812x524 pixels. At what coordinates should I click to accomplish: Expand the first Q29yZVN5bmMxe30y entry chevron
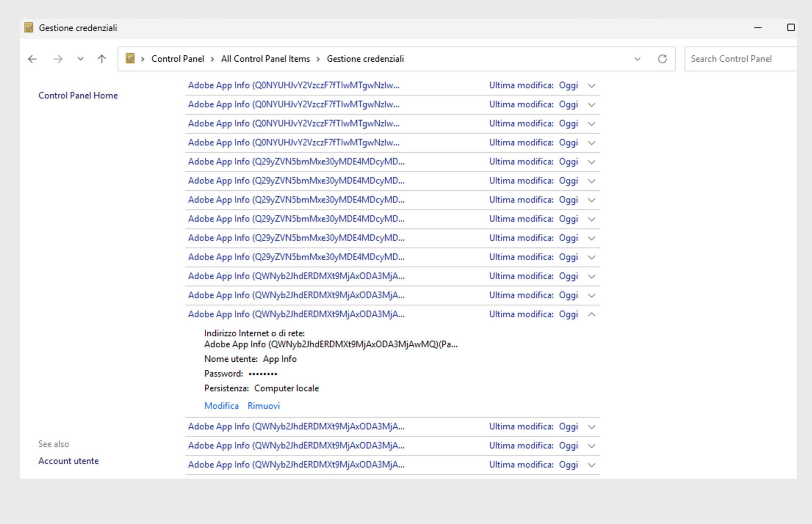click(x=592, y=162)
